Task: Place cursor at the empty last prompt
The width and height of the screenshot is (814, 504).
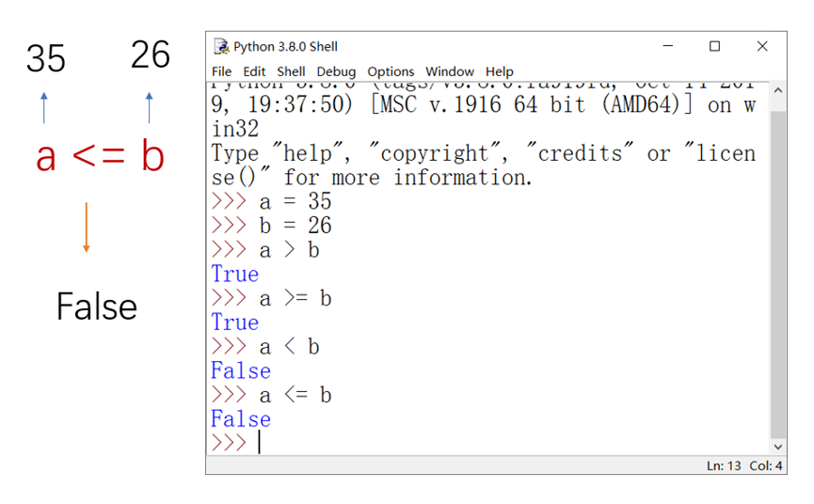Action: coord(260,443)
